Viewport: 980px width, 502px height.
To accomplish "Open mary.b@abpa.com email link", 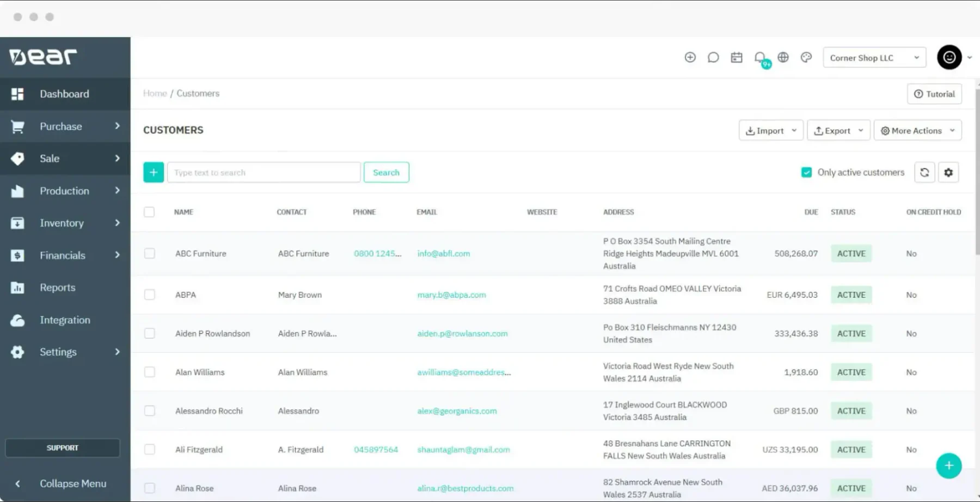I will click(x=451, y=295).
